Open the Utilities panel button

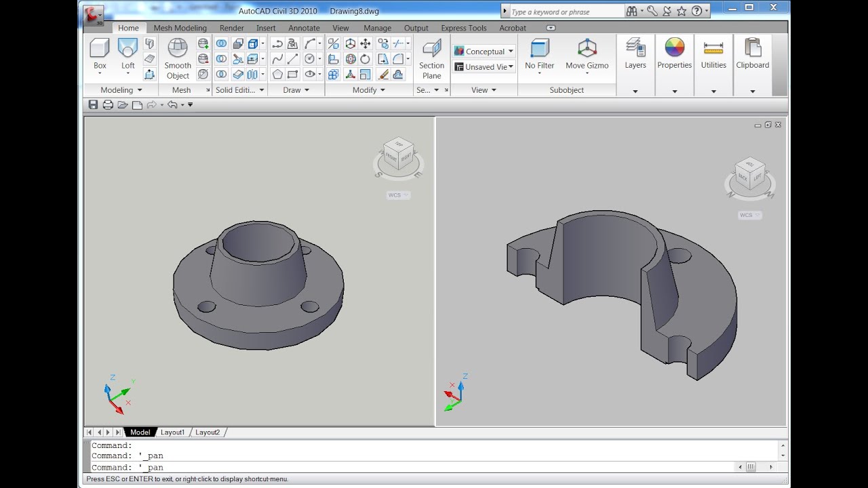click(713, 65)
